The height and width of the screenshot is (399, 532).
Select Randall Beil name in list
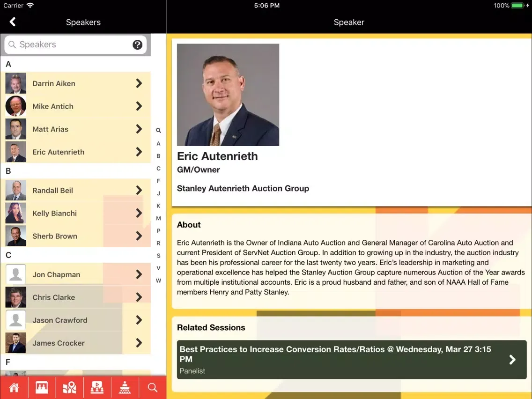click(52, 190)
